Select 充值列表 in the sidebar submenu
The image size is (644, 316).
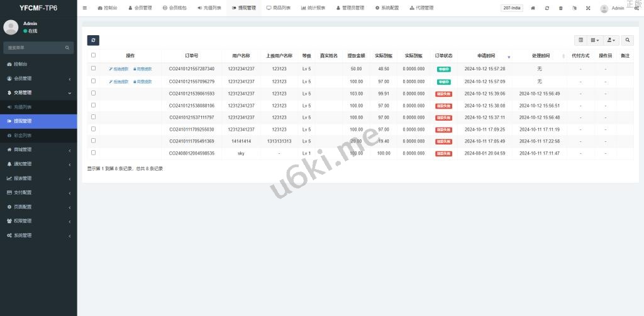(x=23, y=107)
